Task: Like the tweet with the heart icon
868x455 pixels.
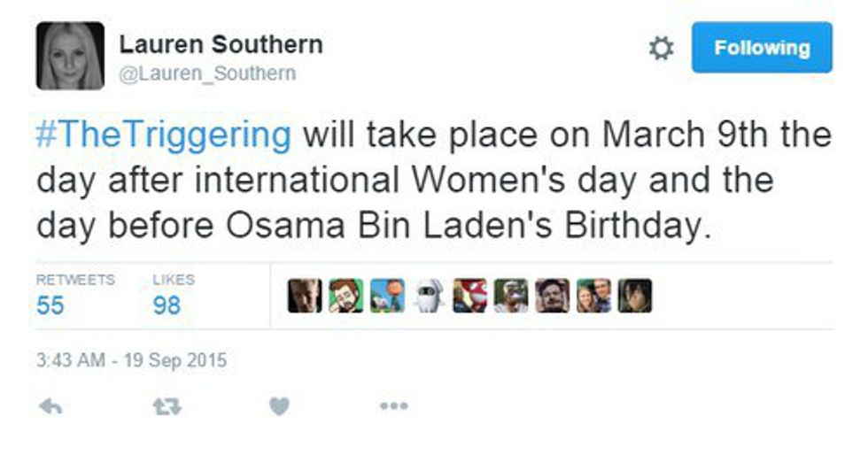Action: click(279, 406)
